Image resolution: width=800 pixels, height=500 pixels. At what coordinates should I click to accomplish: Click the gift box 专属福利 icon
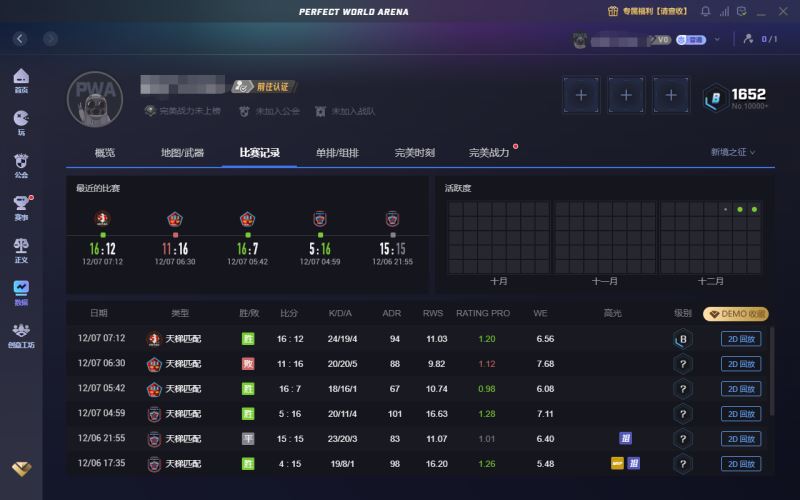tap(613, 11)
